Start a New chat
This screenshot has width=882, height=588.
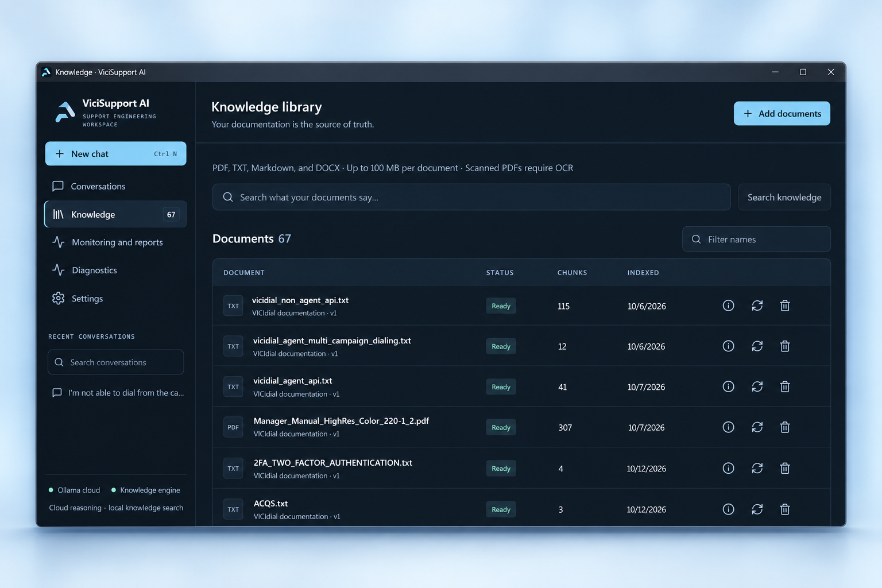click(115, 153)
